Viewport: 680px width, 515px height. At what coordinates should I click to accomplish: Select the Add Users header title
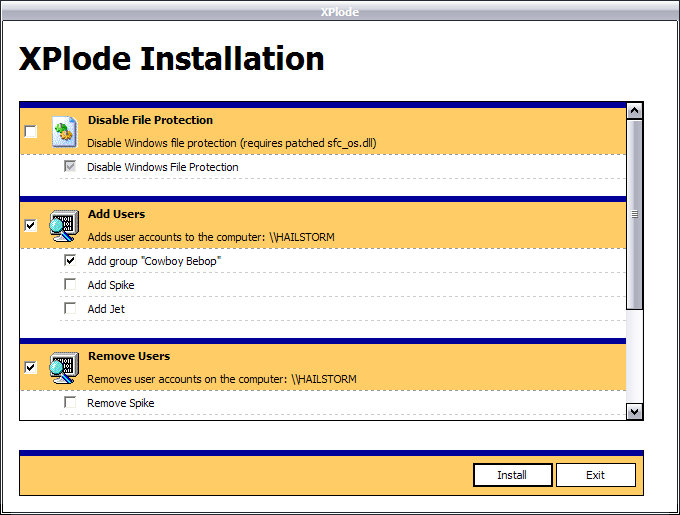pyautogui.click(x=117, y=214)
